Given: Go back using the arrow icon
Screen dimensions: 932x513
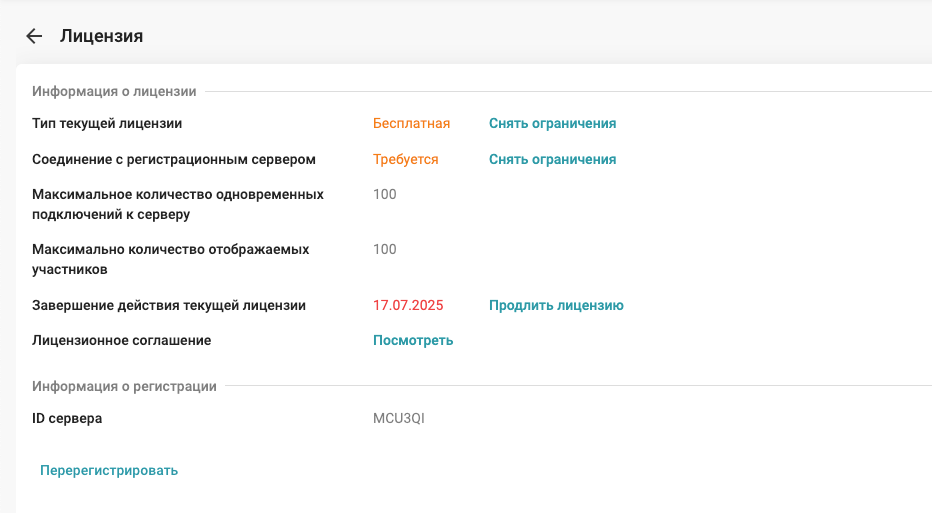Looking at the screenshot, I should (x=34, y=36).
